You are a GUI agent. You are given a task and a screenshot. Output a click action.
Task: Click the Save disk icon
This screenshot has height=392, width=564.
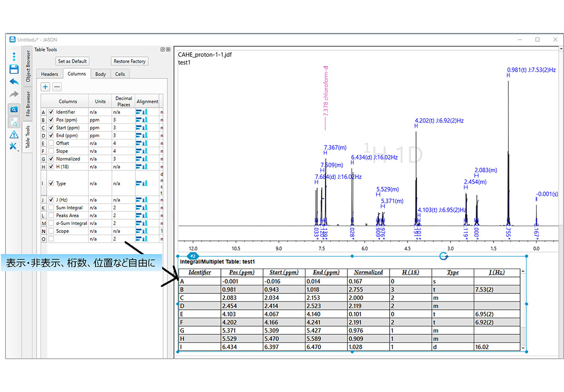(14, 69)
